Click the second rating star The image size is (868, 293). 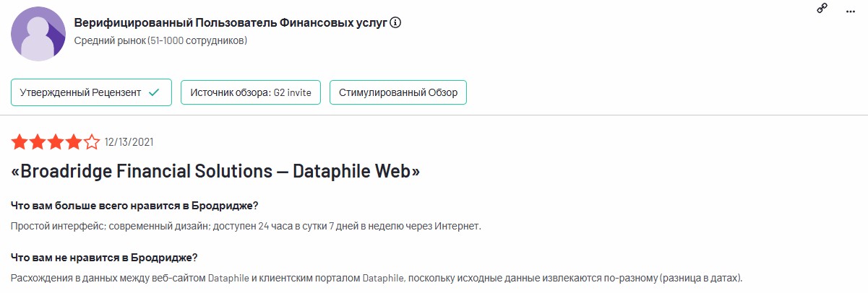pyautogui.click(x=38, y=142)
